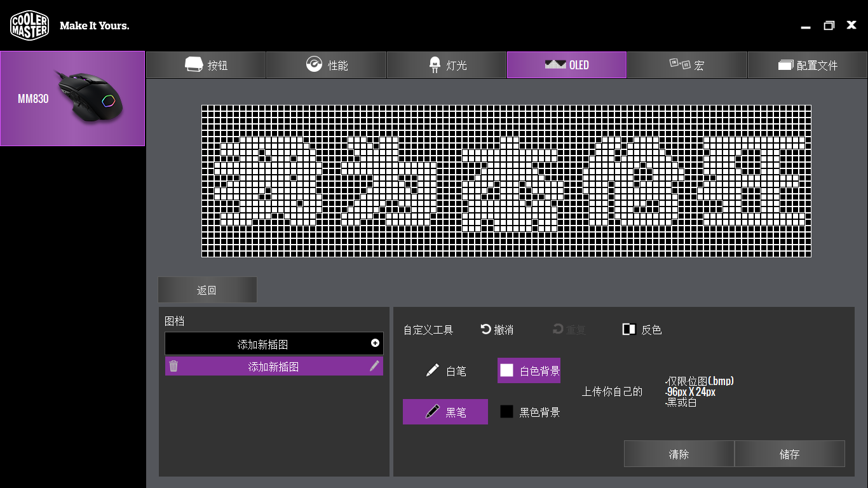Click the plus icon to add illustration
The width and height of the screenshot is (868, 488).
tap(375, 343)
